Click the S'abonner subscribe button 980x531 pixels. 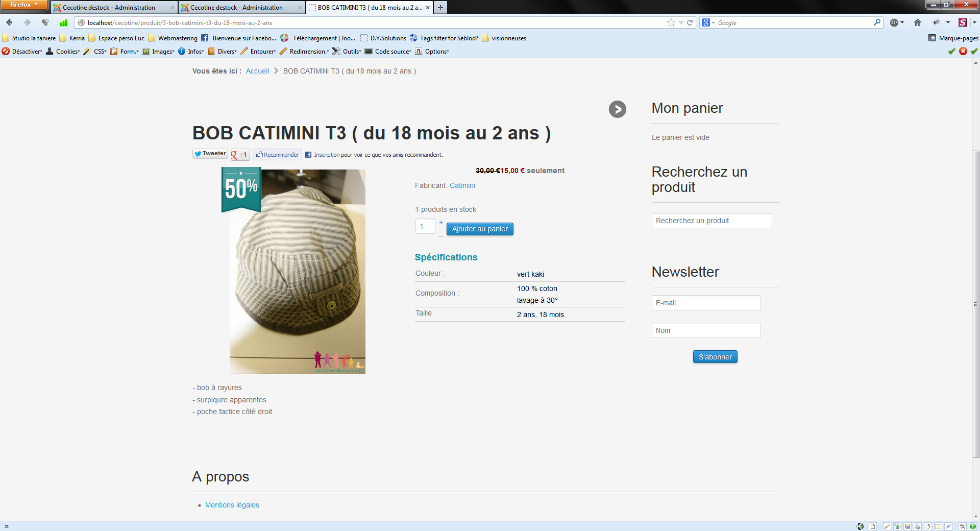pos(715,357)
